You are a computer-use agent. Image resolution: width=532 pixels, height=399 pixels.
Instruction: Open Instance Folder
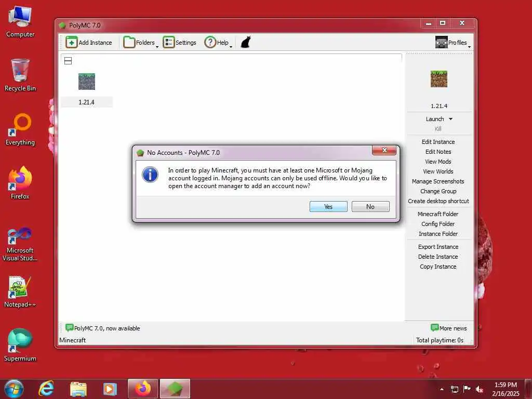(438, 234)
